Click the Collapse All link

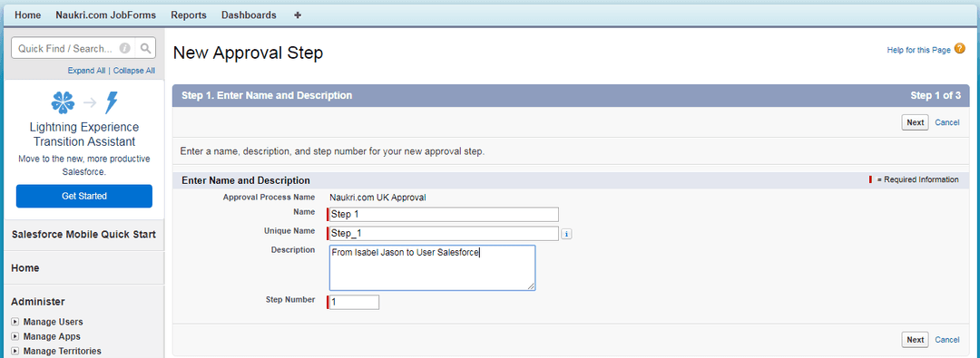tap(133, 71)
